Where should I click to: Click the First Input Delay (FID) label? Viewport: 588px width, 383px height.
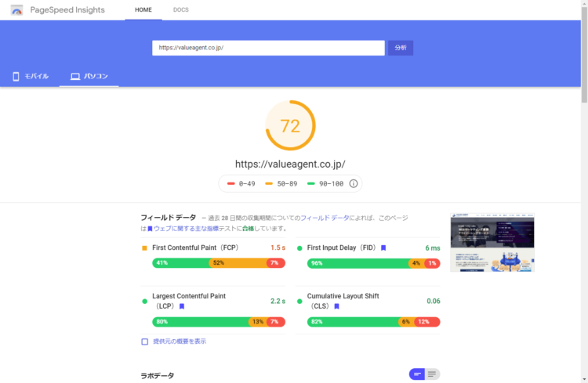pos(341,248)
